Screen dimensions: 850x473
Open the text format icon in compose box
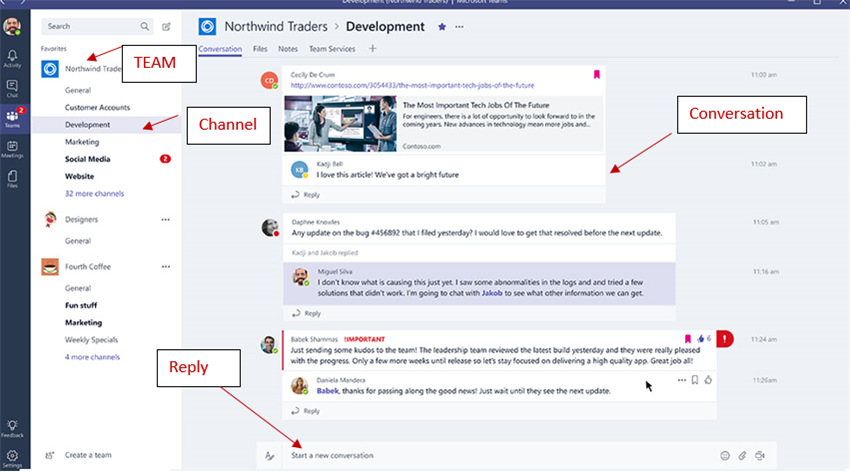click(x=269, y=456)
